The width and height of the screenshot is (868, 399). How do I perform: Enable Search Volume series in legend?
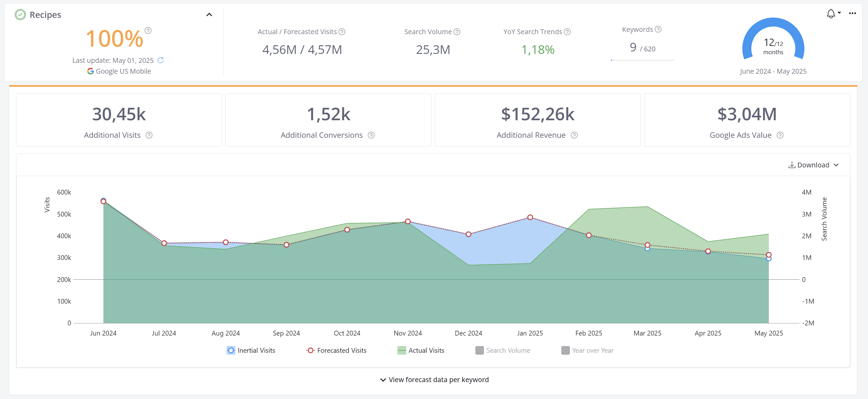point(502,351)
